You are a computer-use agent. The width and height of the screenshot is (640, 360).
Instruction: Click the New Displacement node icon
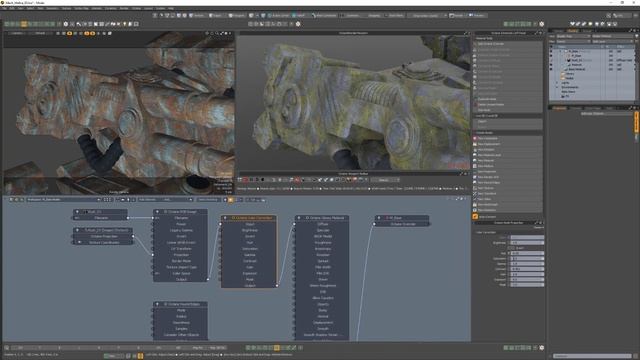point(475,144)
